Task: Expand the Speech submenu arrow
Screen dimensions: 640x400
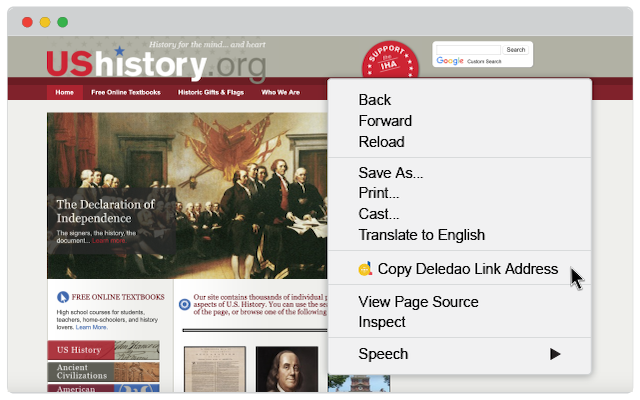Action: [555, 354]
